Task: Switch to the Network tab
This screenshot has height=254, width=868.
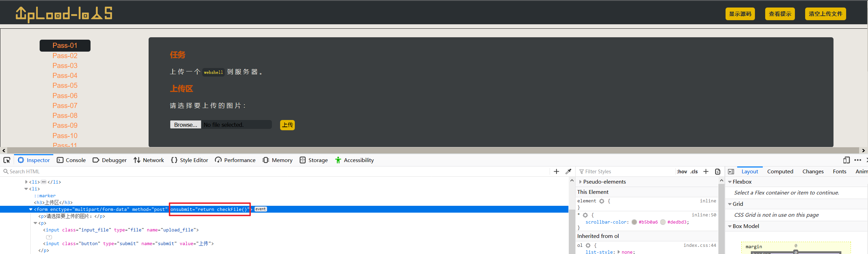Action: click(x=149, y=160)
